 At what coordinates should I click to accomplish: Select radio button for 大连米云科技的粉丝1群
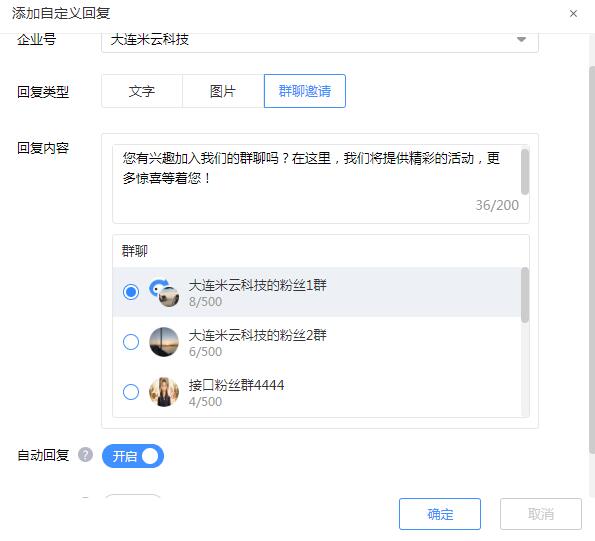pyautogui.click(x=131, y=292)
